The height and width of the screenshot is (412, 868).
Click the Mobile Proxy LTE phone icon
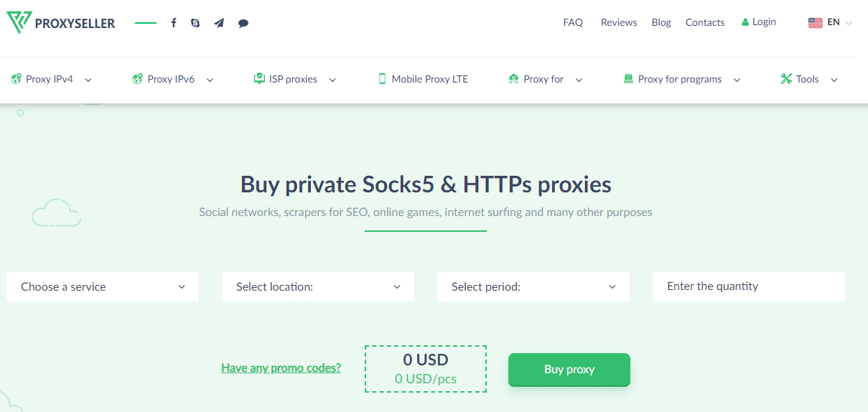point(383,79)
